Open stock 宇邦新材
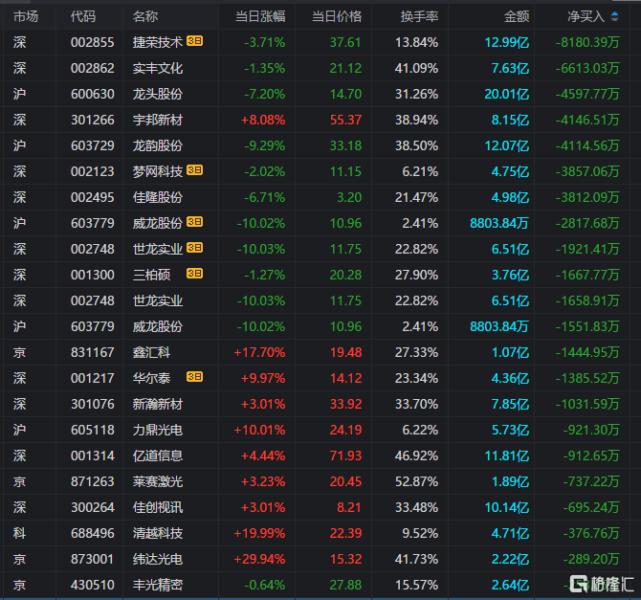This screenshot has width=641, height=600. 157,120
